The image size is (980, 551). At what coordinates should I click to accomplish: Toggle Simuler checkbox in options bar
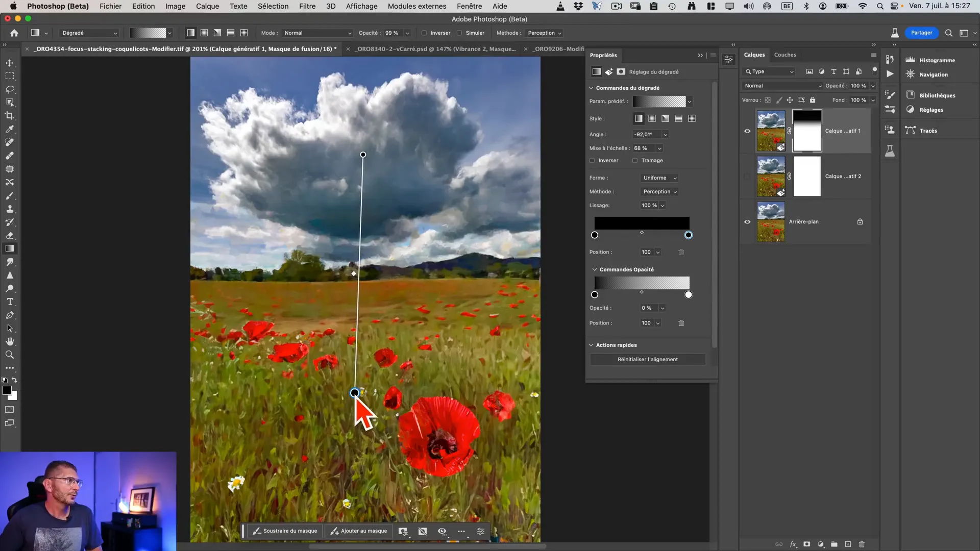tap(459, 33)
